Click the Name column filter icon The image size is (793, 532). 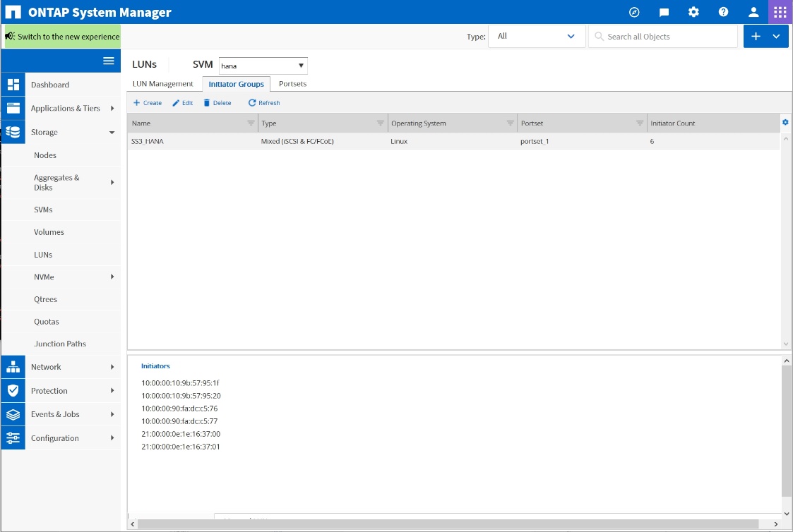pos(250,123)
